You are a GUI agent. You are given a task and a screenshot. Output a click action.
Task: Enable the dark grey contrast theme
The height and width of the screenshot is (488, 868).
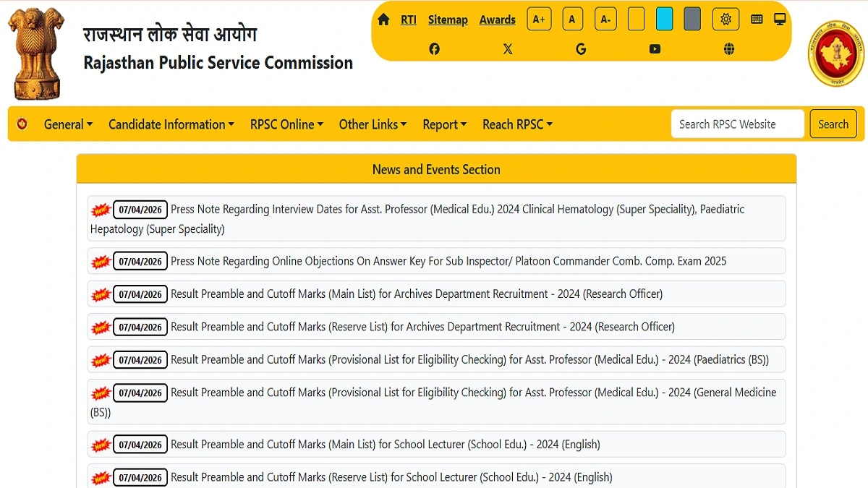point(692,19)
